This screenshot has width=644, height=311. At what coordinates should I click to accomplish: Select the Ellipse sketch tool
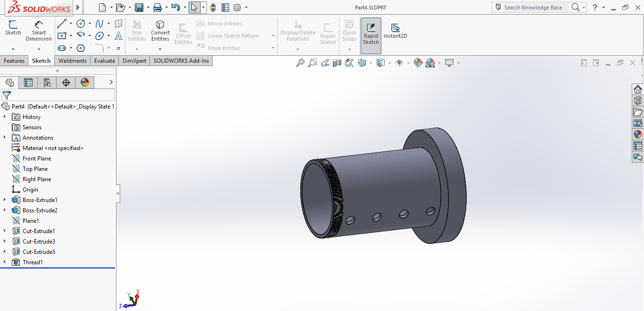[99, 36]
